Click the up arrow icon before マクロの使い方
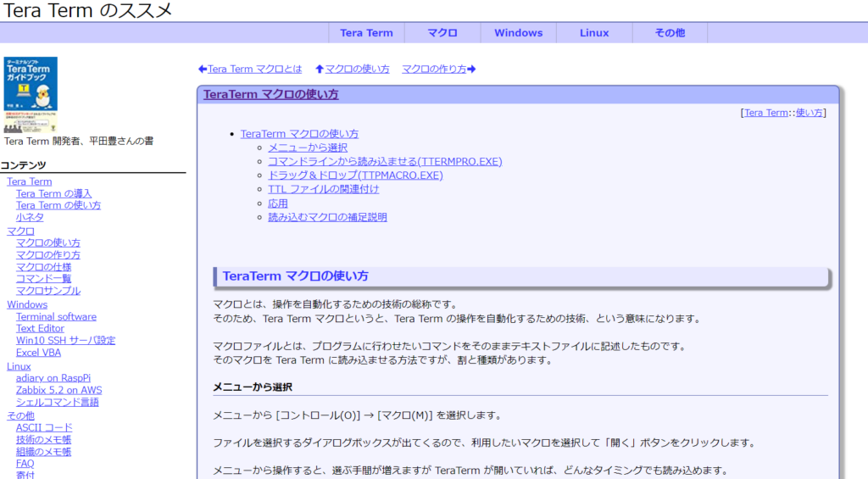This screenshot has height=479, width=868. pyautogui.click(x=320, y=70)
